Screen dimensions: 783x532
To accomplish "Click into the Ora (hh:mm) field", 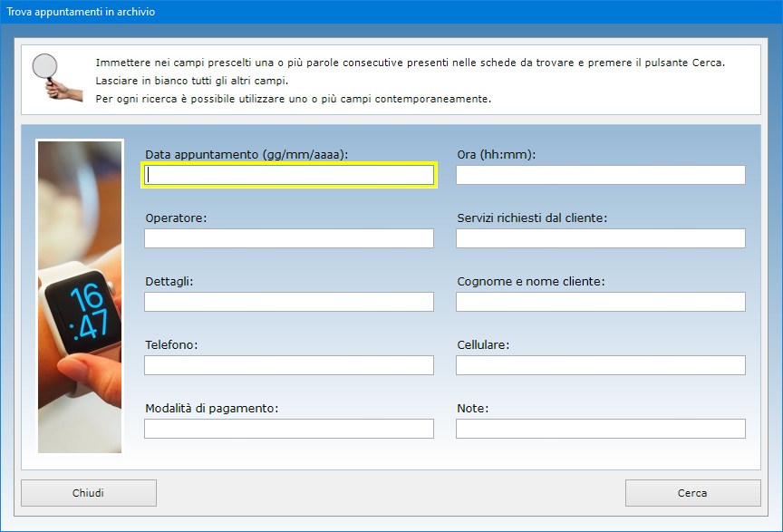I will coord(600,175).
